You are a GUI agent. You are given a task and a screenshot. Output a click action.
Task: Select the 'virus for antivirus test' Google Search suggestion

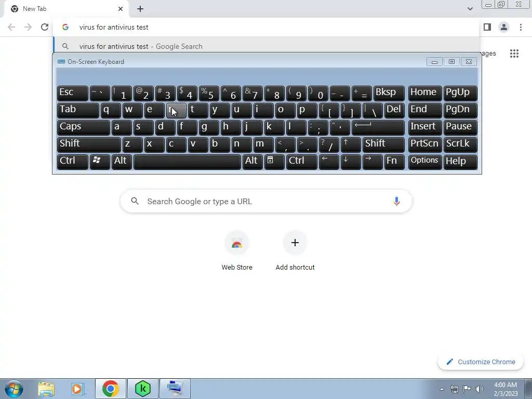266,46
